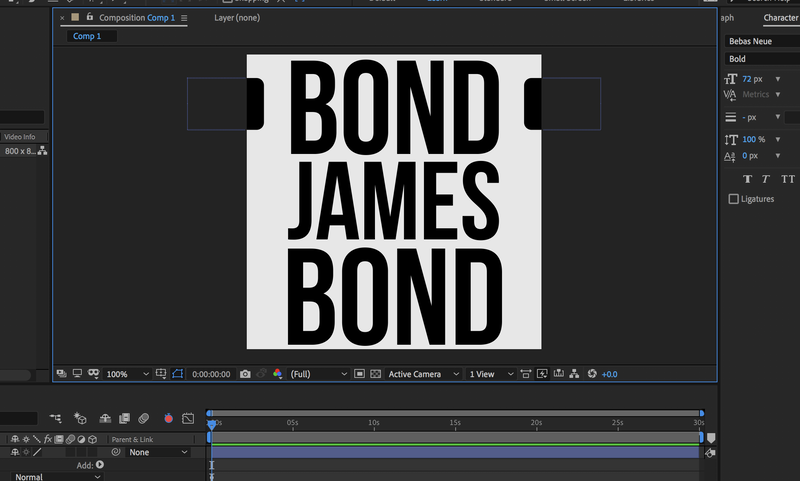The image size is (800, 481).
Task: Open grid and guide options icon
Action: click(161, 374)
